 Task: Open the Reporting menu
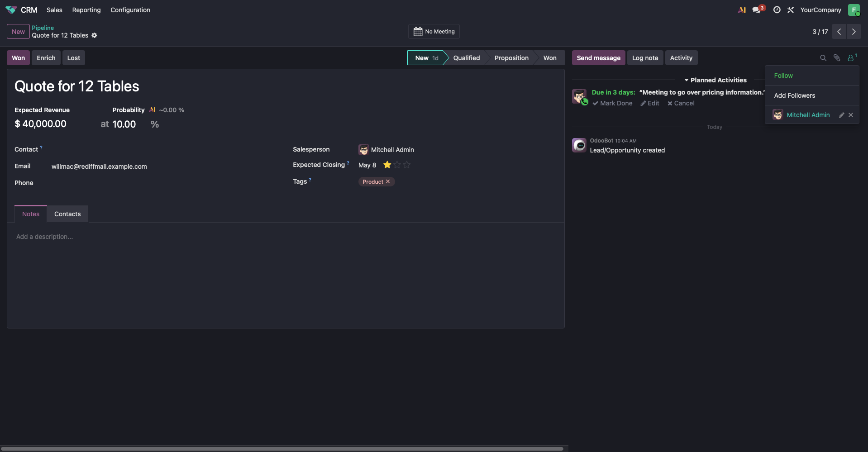(86, 10)
